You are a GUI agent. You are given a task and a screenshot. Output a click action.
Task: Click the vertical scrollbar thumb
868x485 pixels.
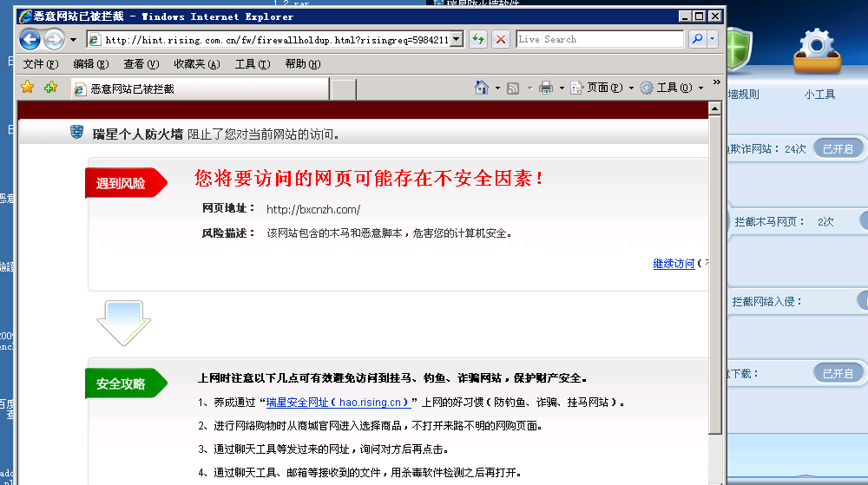(714, 275)
